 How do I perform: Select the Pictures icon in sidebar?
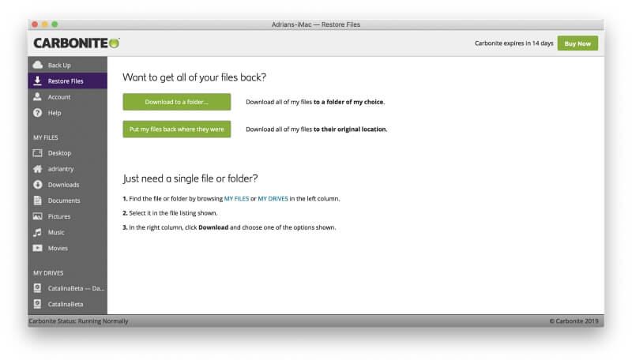click(37, 216)
